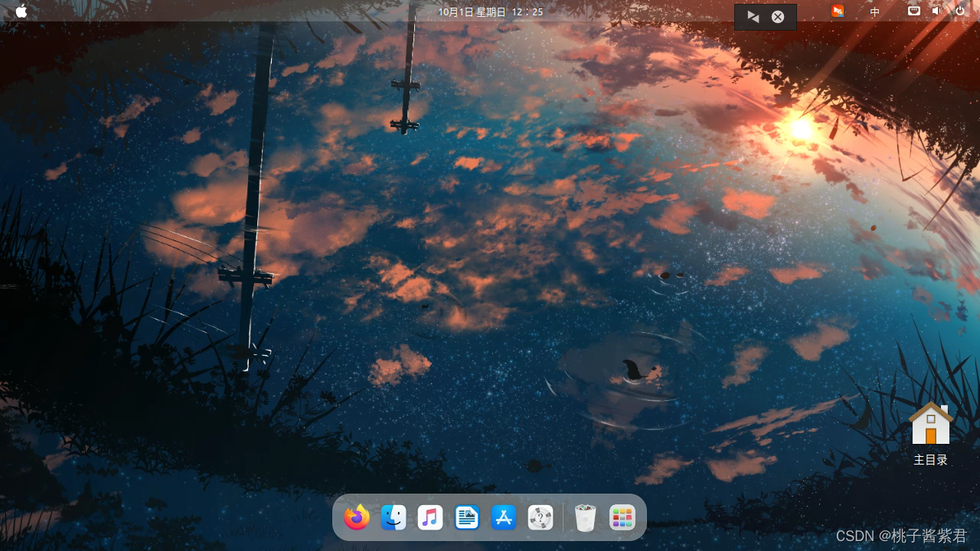
Task: Open the 主目录 home folder desktop icon
Action: 931,433
